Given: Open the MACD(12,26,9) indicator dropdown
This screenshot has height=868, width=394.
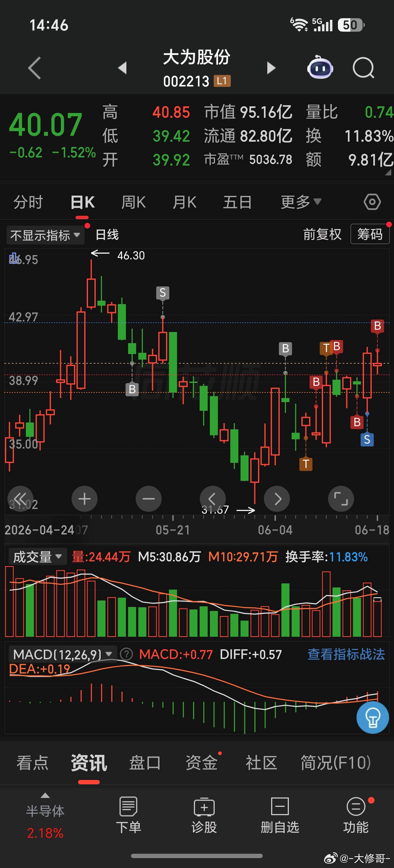Looking at the screenshot, I should (63, 654).
